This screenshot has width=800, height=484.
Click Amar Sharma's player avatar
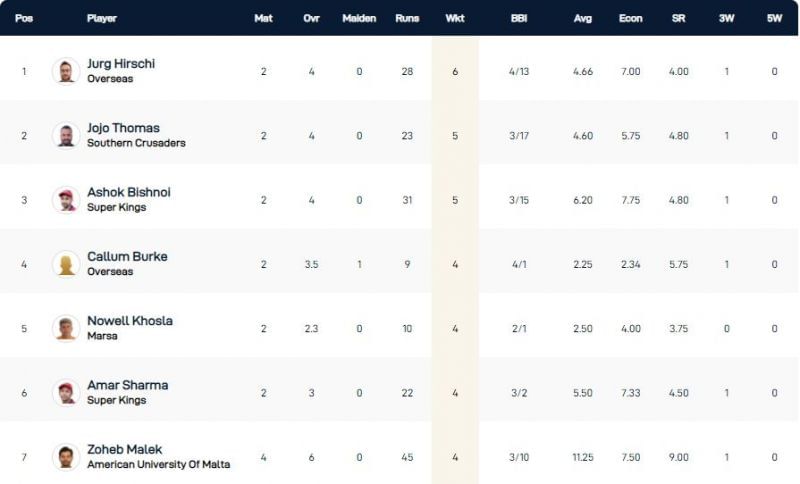66,392
